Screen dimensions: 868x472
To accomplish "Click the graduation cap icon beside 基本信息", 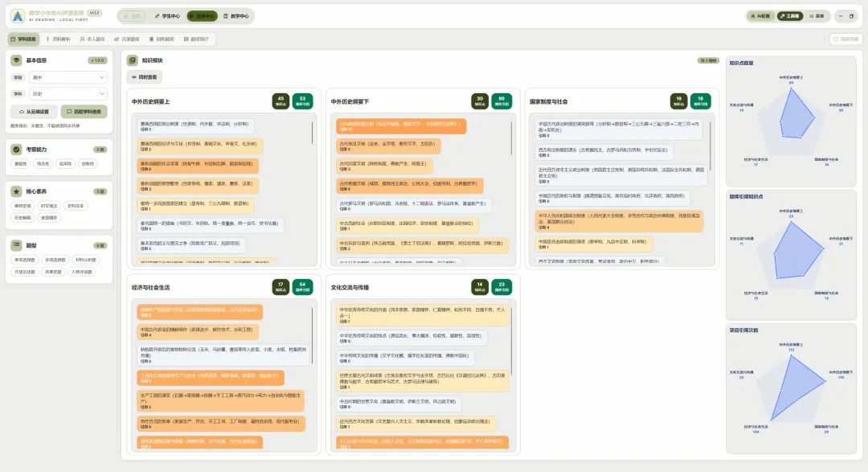I will [17, 60].
